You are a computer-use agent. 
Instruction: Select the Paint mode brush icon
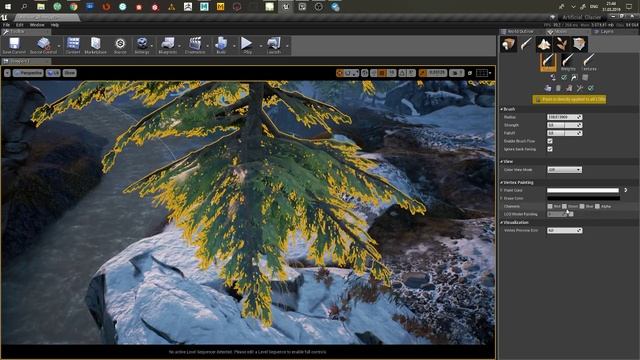(x=526, y=44)
